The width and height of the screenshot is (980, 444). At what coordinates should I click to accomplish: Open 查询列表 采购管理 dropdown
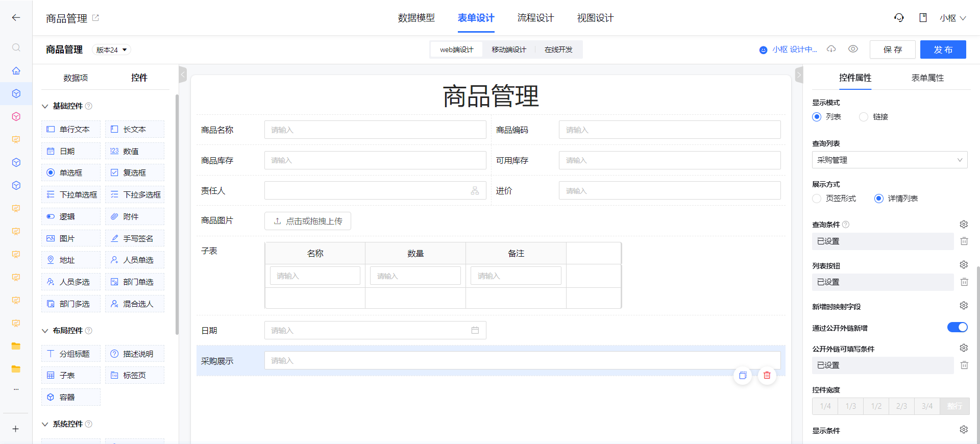click(890, 160)
